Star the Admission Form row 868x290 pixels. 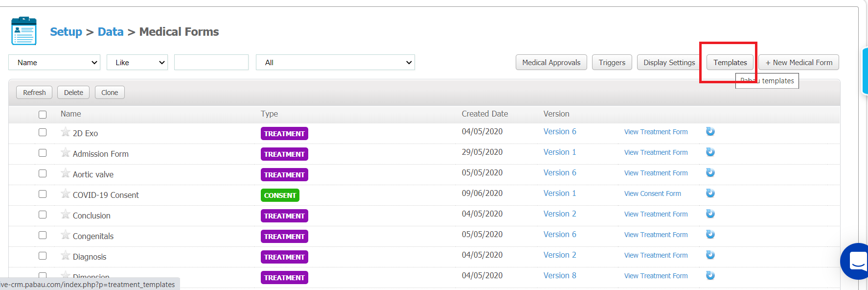(65, 152)
